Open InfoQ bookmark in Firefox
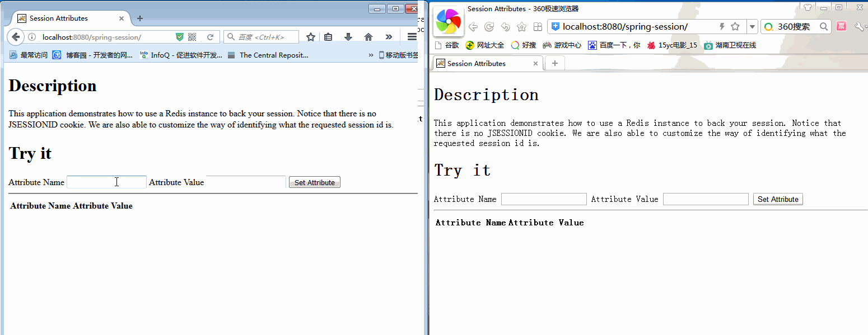Screen dimensions: 868x335 (181, 55)
